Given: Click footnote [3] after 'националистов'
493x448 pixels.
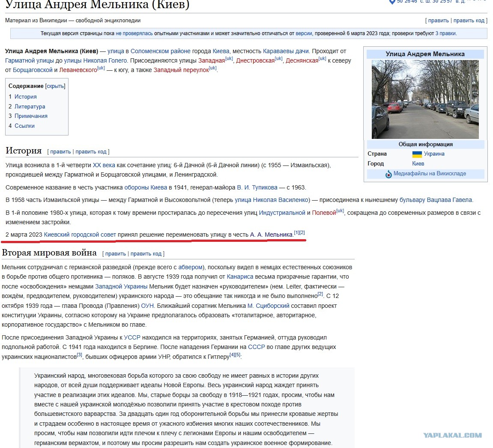Looking at the screenshot, I should [x=80, y=355].
